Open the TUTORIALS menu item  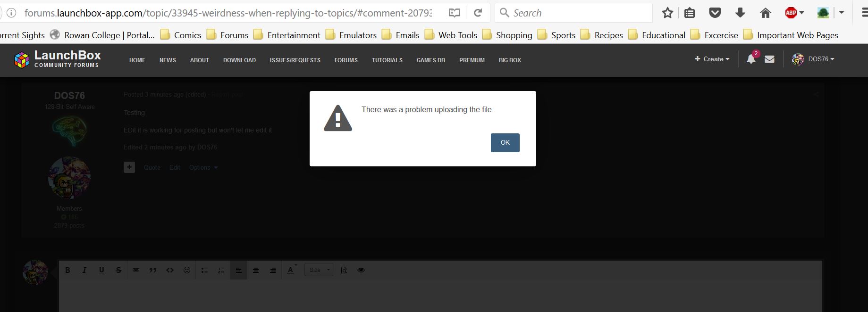387,60
